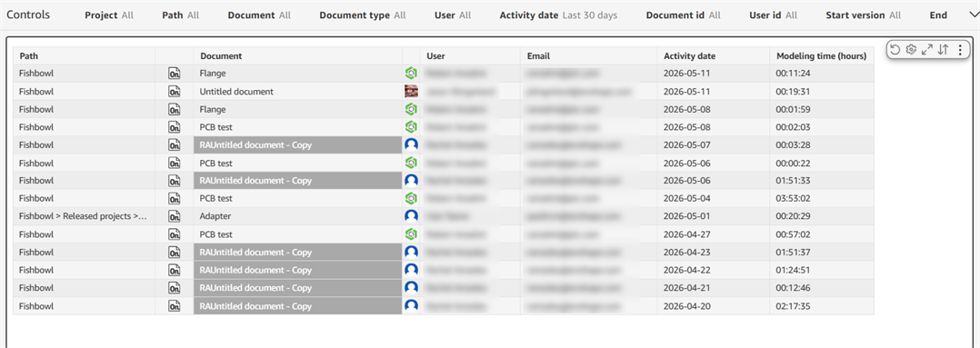Click the 00:20:29 modeling time cell

[822, 216]
